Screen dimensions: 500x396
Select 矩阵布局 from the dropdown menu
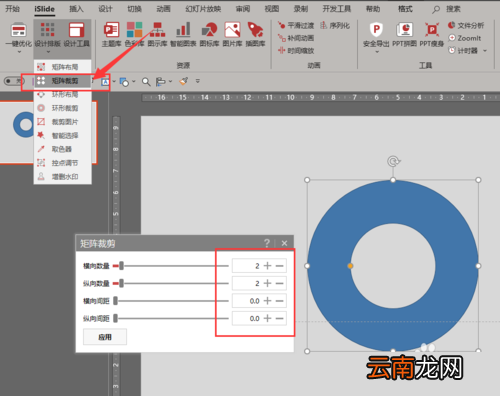[63, 67]
